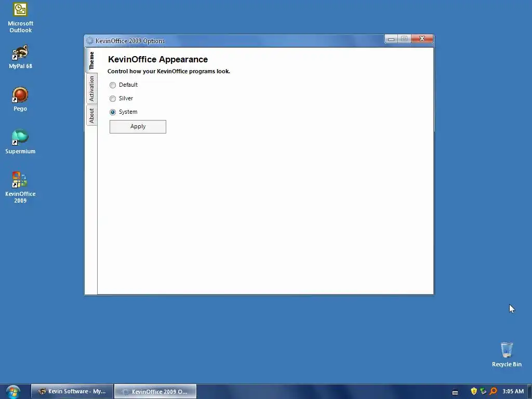The width and height of the screenshot is (532, 399).
Task: Choose the Silver theme radio button
Action: point(113,98)
